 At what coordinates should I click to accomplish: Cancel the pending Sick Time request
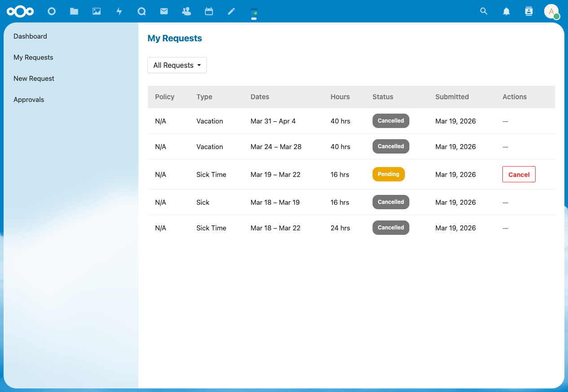(x=519, y=174)
